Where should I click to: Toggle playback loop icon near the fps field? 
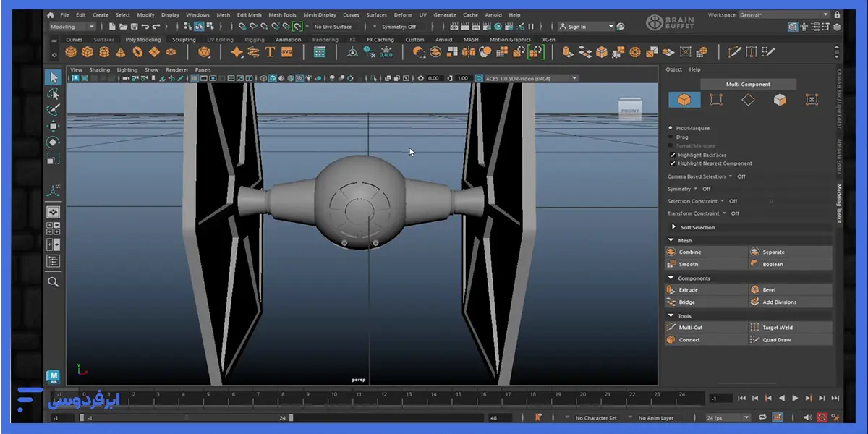[x=762, y=417]
